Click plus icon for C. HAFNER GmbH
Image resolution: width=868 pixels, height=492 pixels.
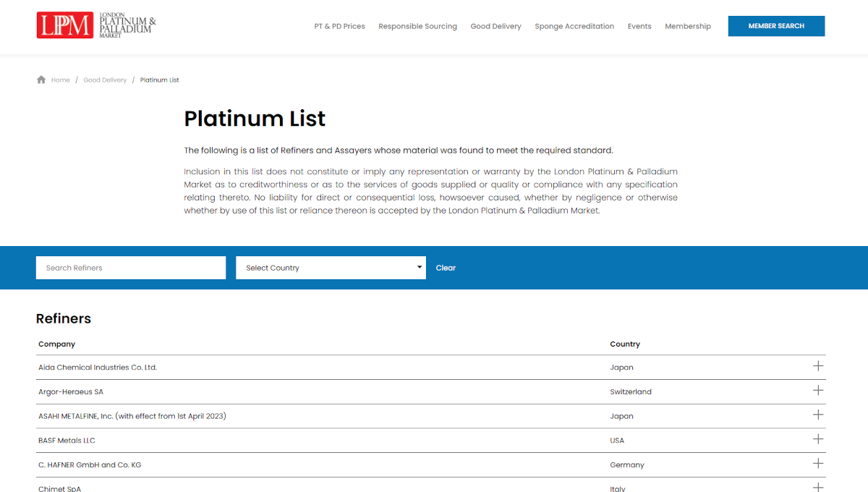(817, 464)
